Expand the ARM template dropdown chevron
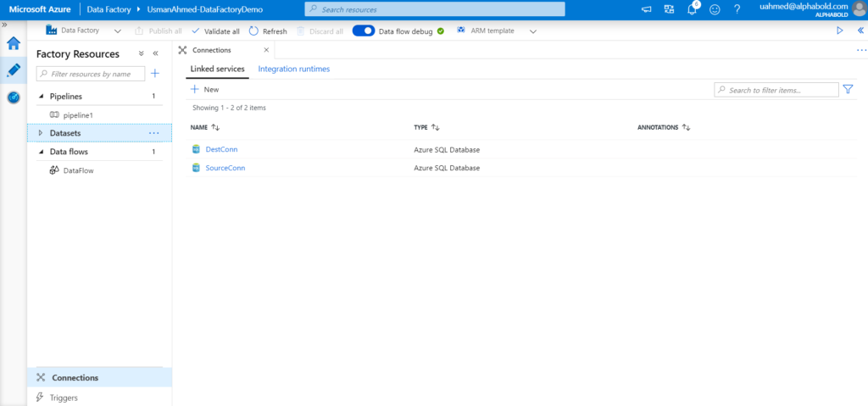 pos(533,31)
